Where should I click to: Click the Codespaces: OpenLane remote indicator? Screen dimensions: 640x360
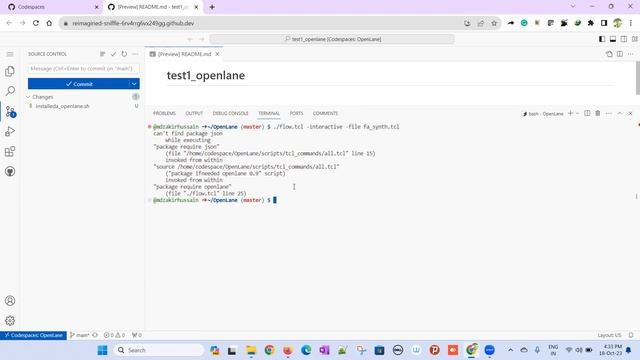[33, 335]
